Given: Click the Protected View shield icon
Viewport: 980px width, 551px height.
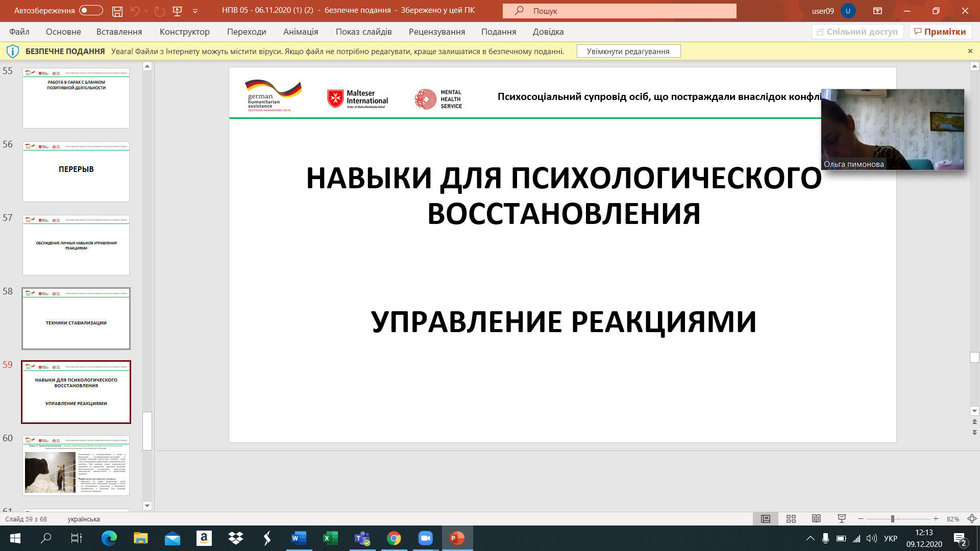Looking at the screenshot, I should (12, 51).
